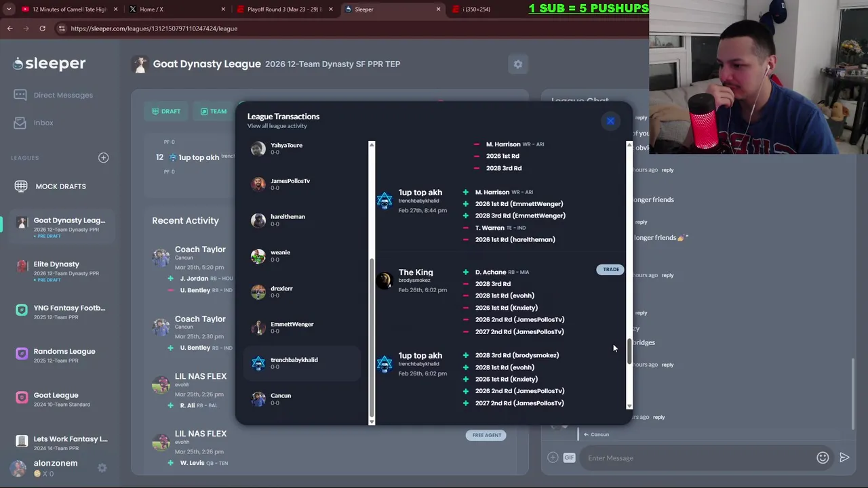This screenshot has height=488, width=868.
Task: Add a new league with plus icon
Action: (x=103, y=158)
